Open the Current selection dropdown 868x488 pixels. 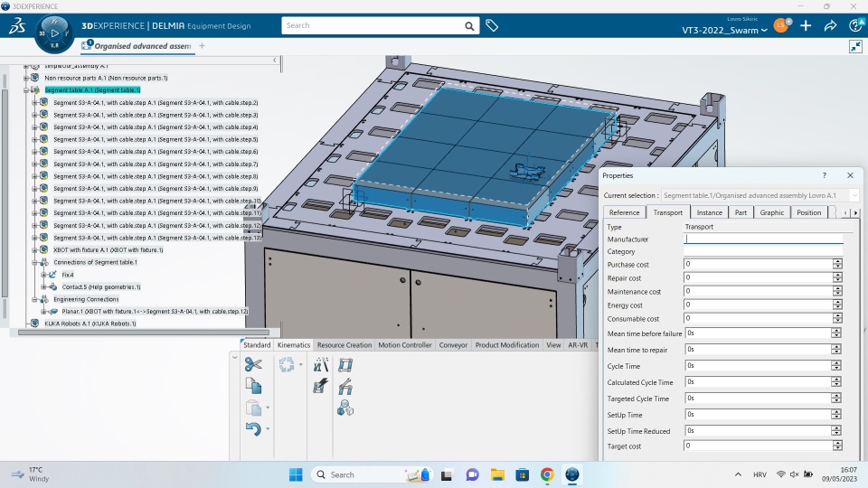point(854,195)
